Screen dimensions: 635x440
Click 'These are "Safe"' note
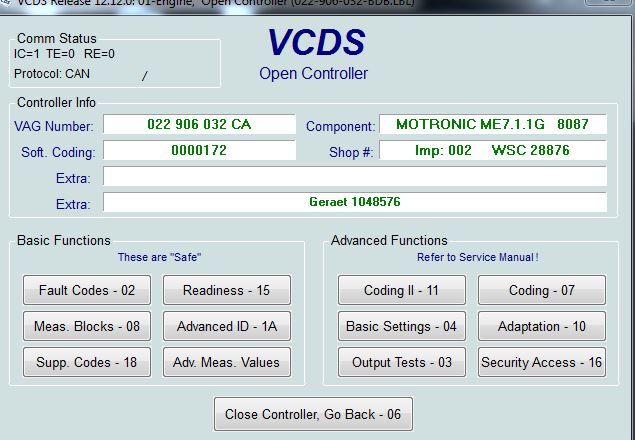pyautogui.click(x=159, y=257)
